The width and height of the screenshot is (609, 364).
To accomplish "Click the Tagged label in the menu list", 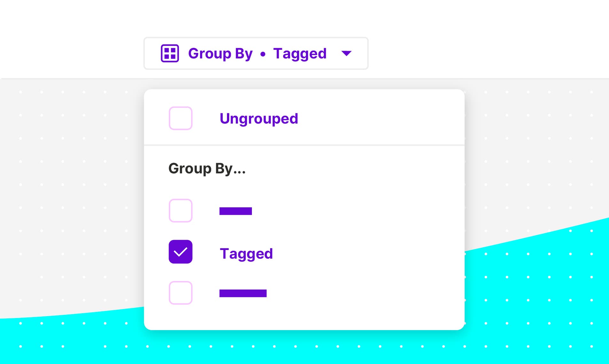I will point(246,254).
